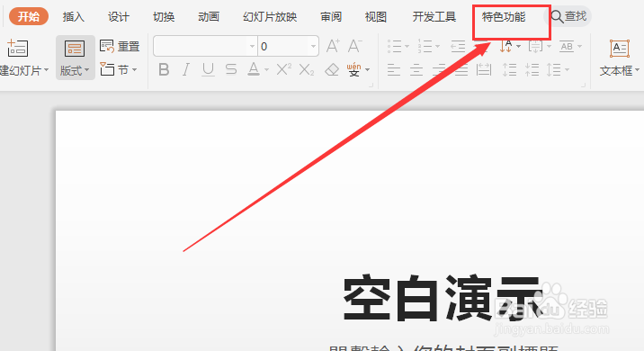Click the text direction icon
Viewport: 644px width, 351px height.
point(506,46)
